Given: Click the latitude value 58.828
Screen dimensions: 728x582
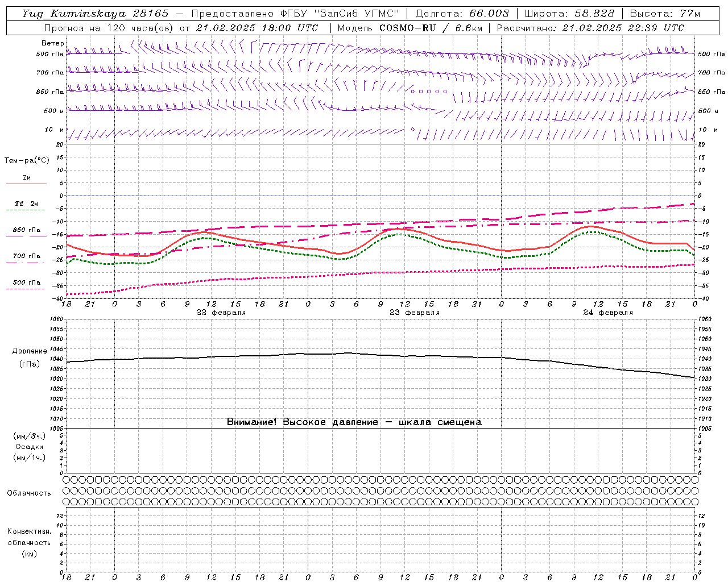Looking at the screenshot, I should 594,14.
